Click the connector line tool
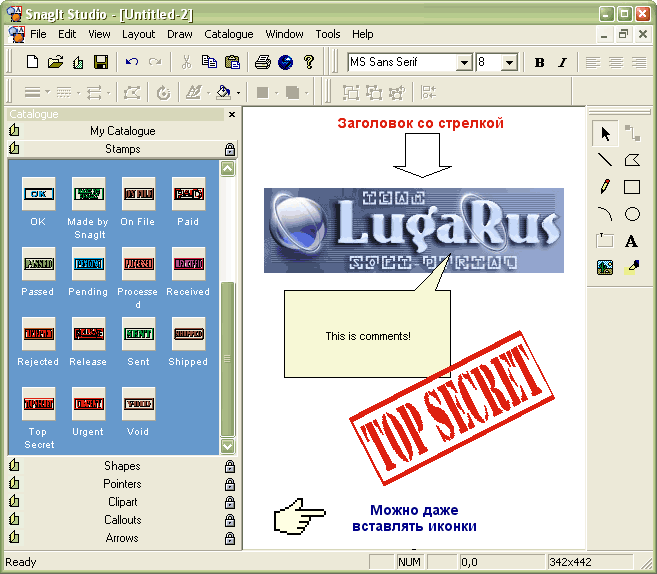The height and width of the screenshot is (574, 657). click(x=632, y=133)
